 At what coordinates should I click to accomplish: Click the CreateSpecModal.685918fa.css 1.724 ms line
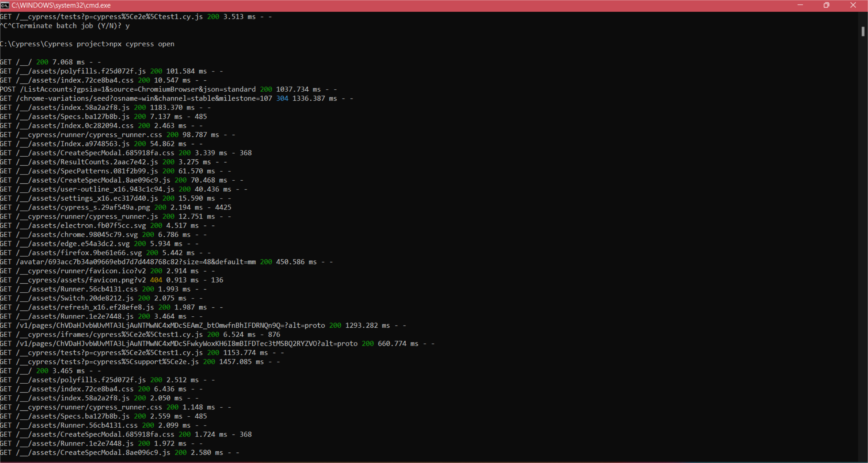pyautogui.click(x=126, y=434)
